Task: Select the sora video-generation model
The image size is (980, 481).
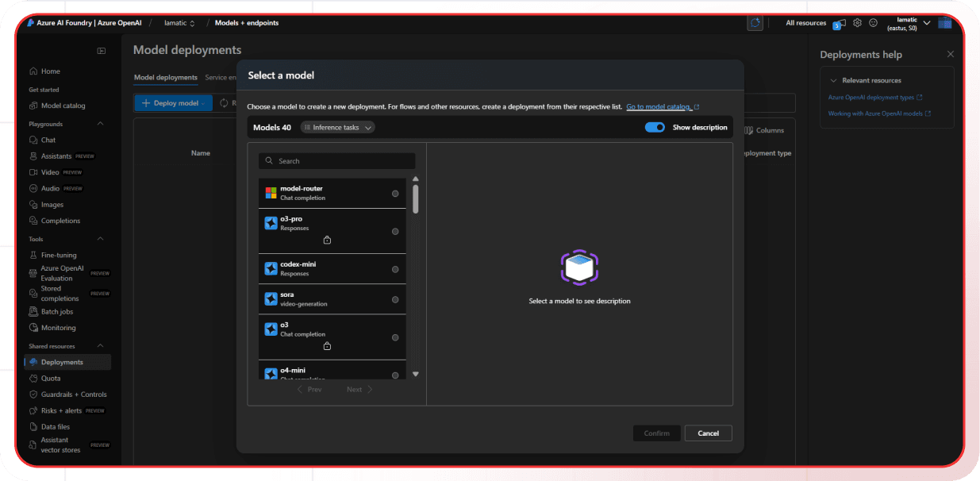Action: coord(395,299)
